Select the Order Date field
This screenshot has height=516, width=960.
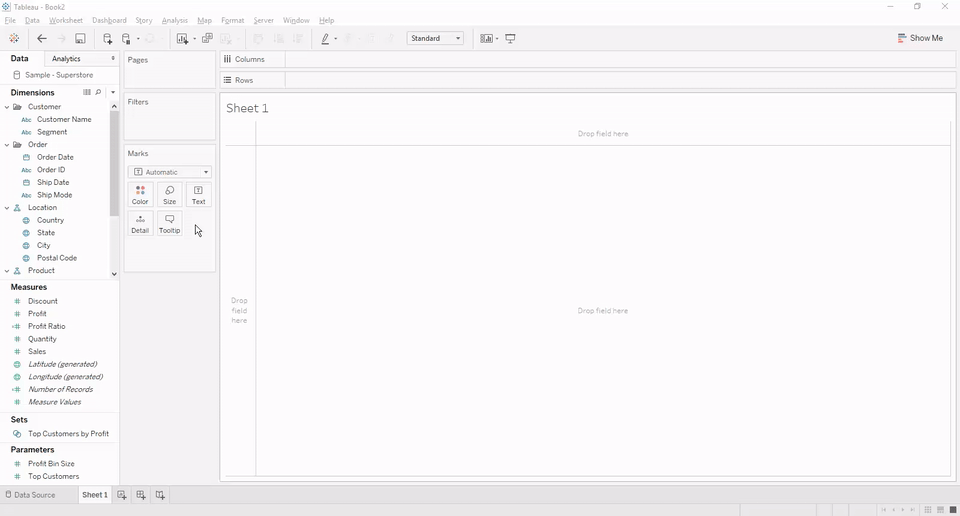pyautogui.click(x=55, y=157)
